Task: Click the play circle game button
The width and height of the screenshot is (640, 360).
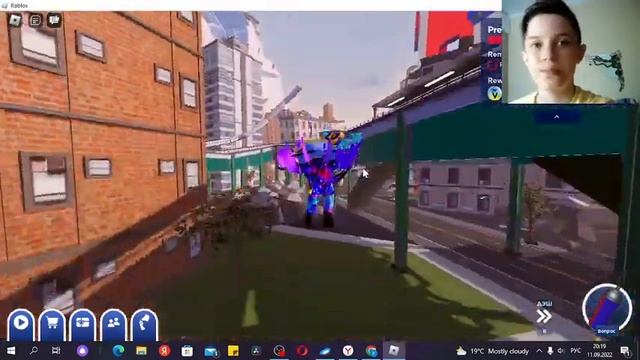Action: point(21,325)
